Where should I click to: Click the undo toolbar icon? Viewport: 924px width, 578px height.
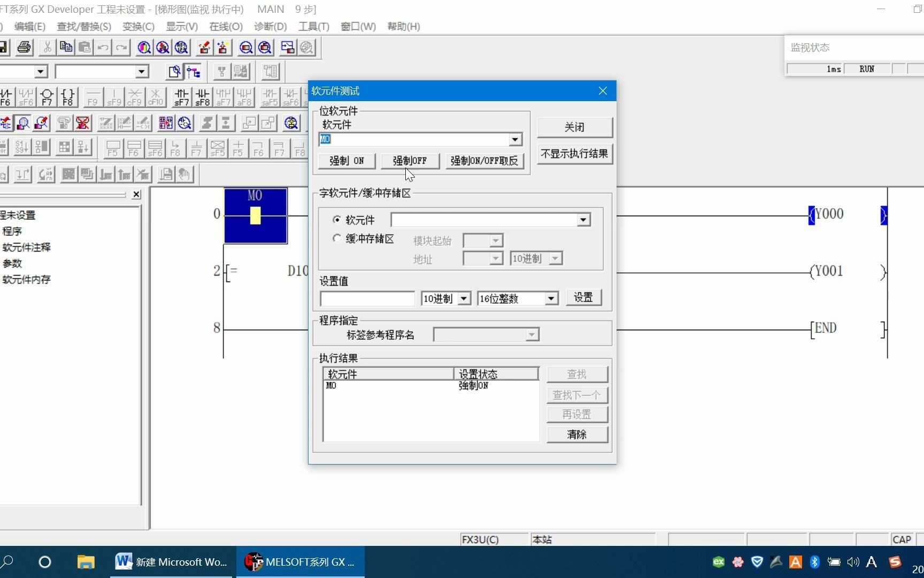103,47
